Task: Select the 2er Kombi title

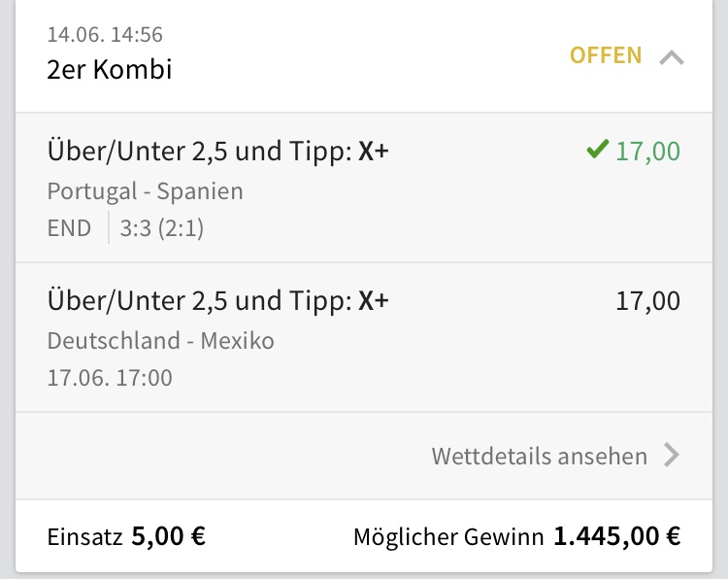Action: click(x=110, y=70)
